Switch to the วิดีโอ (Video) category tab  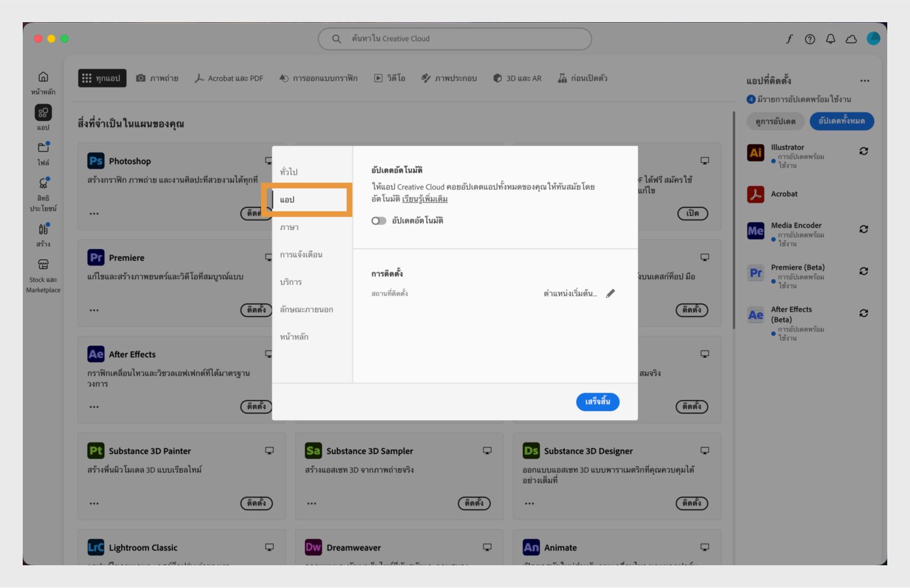coord(390,78)
